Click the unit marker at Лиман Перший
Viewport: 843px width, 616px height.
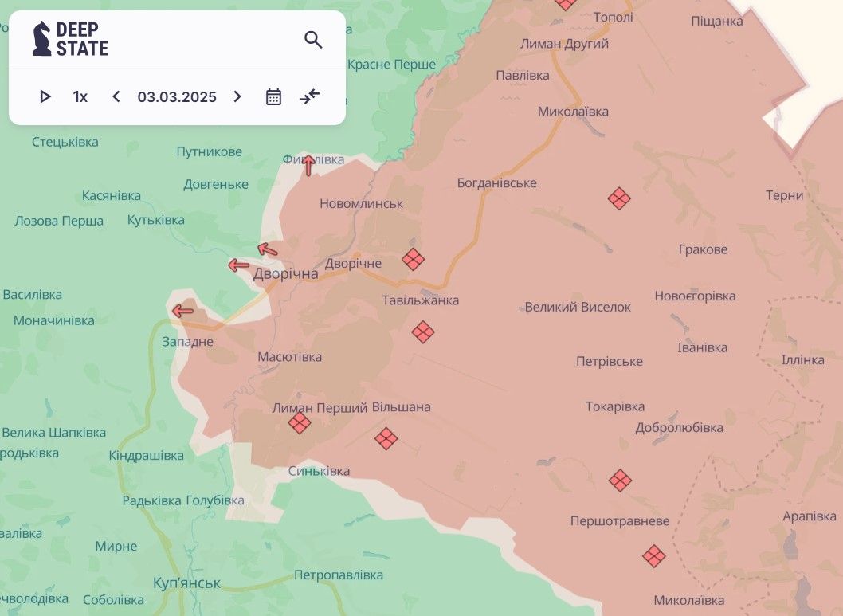[x=300, y=422]
